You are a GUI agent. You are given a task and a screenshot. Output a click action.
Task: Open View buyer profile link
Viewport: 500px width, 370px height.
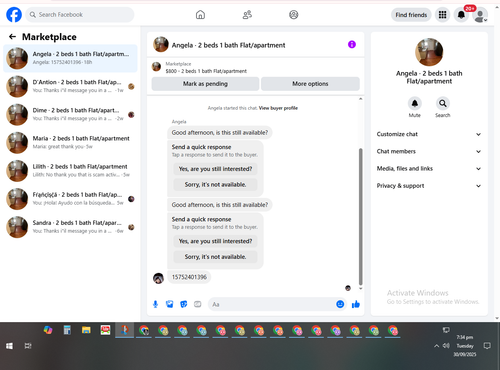pyautogui.click(x=278, y=108)
